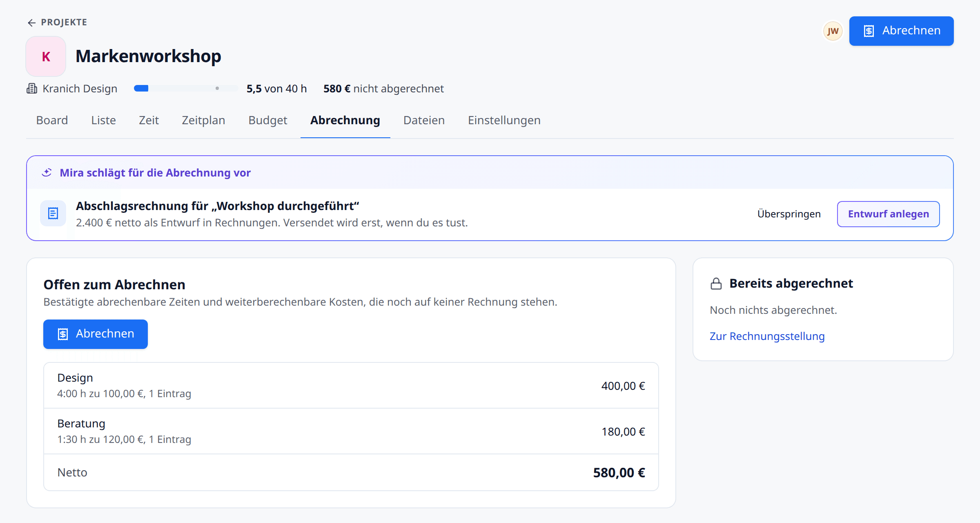Click the 400,00 € Design amount
The width and height of the screenshot is (980, 523).
[x=623, y=386]
